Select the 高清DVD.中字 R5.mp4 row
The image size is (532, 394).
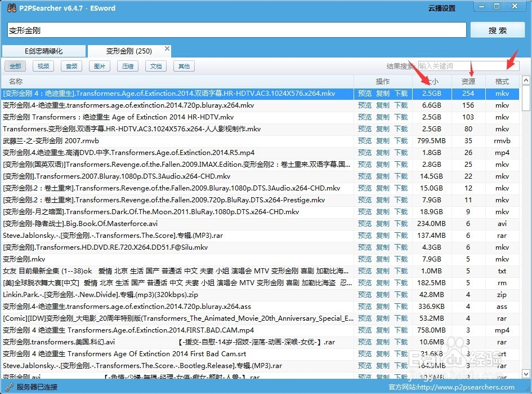(x=260, y=153)
